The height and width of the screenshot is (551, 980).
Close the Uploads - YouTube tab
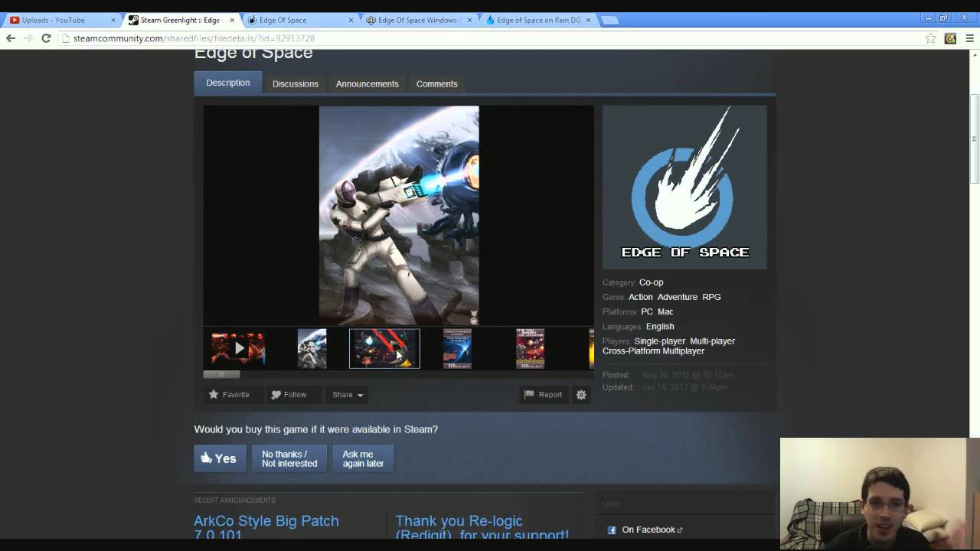click(113, 21)
